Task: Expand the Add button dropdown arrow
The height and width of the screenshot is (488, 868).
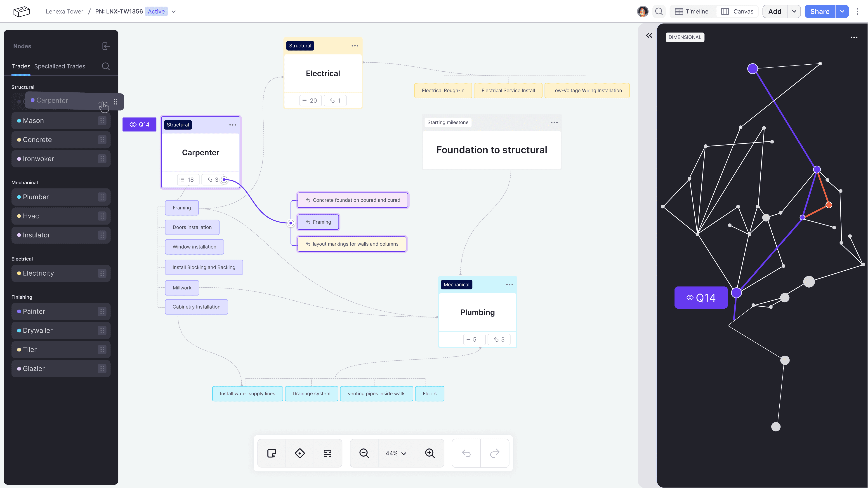Action: [794, 12]
